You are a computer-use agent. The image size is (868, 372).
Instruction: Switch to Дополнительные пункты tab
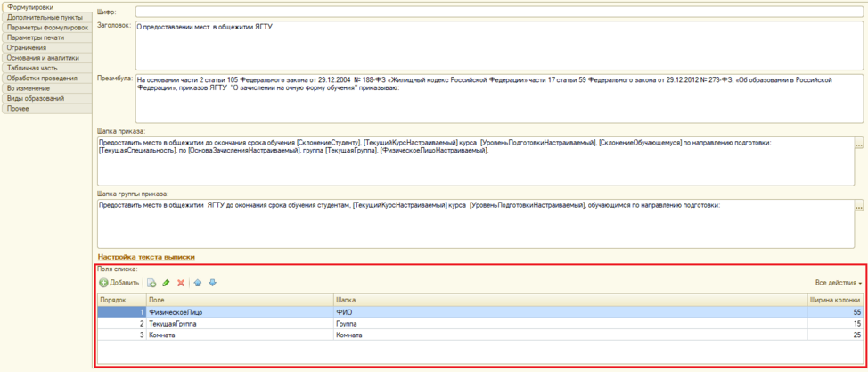coord(46,17)
